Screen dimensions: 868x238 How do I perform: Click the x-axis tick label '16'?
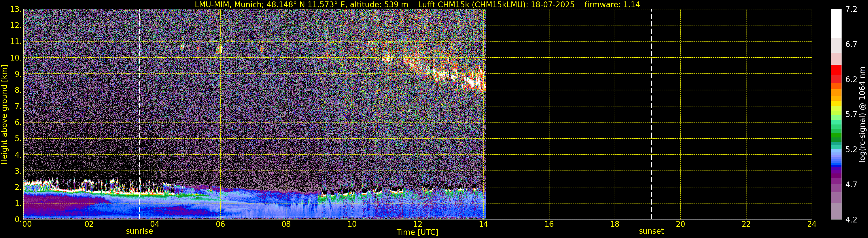tap(549, 224)
